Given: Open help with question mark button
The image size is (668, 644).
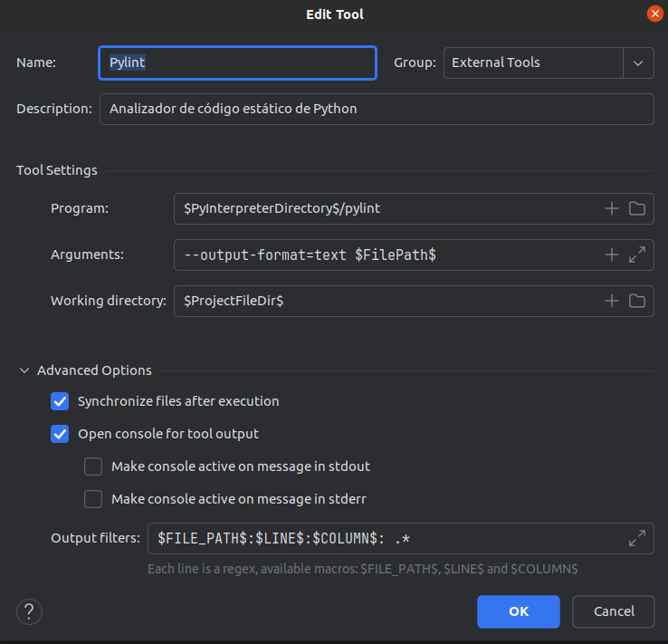Looking at the screenshot, I should 29,611.
